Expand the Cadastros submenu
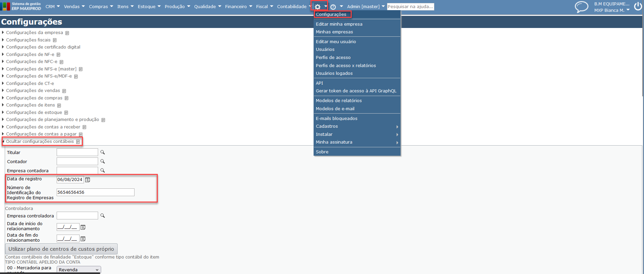Screen dimensions: 644x274 (x=357, y=126)
